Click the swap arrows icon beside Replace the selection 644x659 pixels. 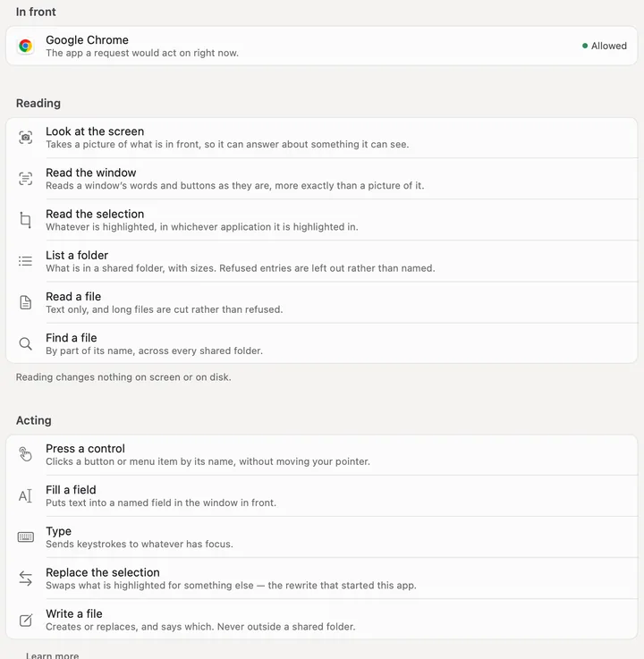click(26, 579)
